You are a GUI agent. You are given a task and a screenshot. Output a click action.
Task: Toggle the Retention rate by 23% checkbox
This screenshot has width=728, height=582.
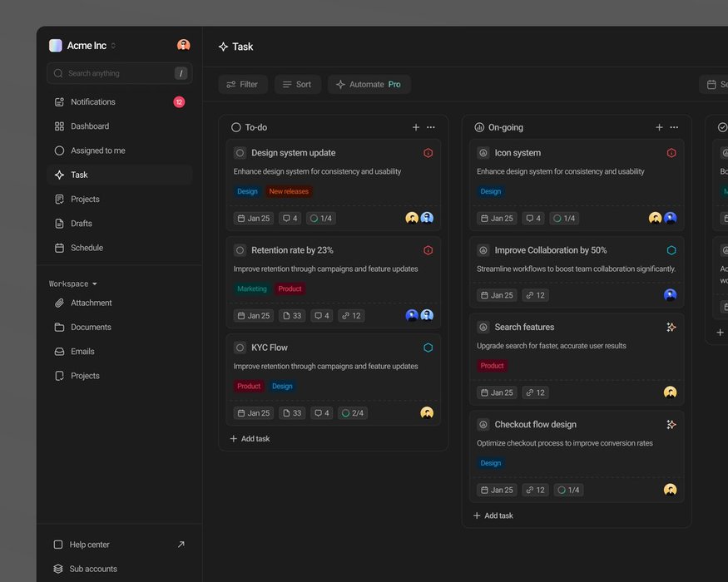point(240,250)
